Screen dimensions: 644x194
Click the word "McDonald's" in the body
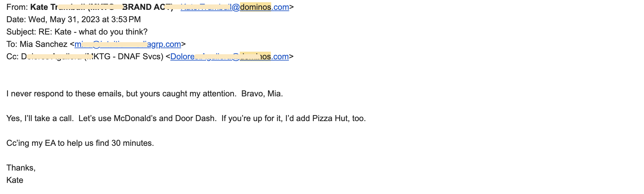pos(135,118)
